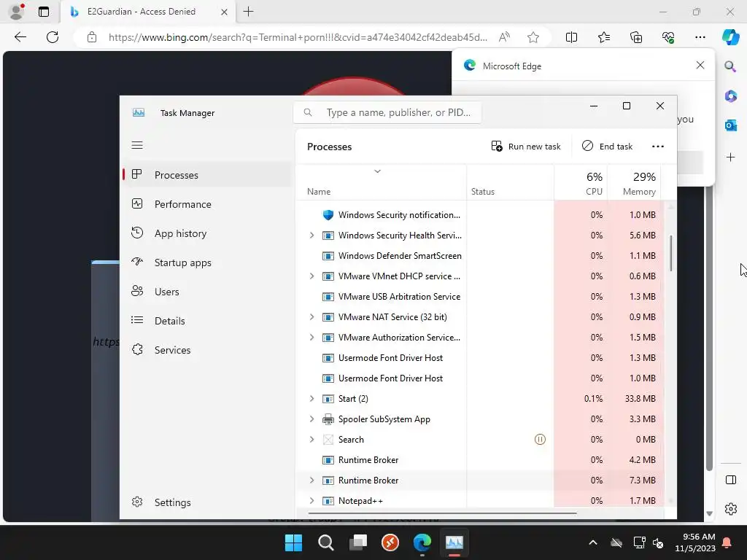Open Task Manager hamburger navigation menu
Screen dimensions: 747x560
pyautogui.click(x=137, y=145)
